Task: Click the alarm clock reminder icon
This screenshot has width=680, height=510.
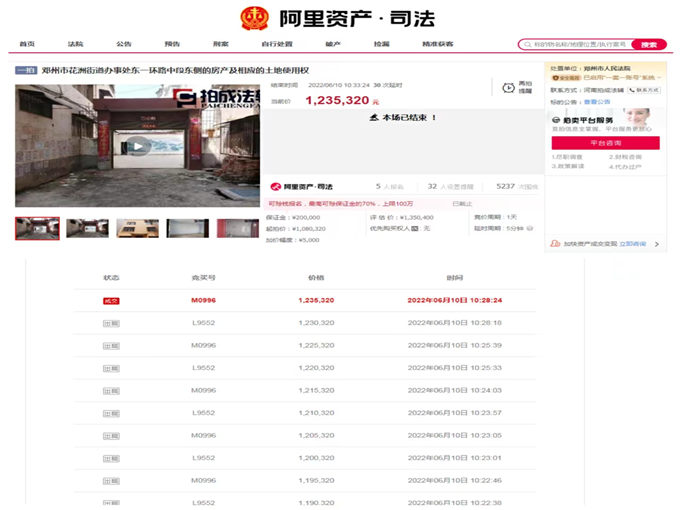Action: pos(509,88)
